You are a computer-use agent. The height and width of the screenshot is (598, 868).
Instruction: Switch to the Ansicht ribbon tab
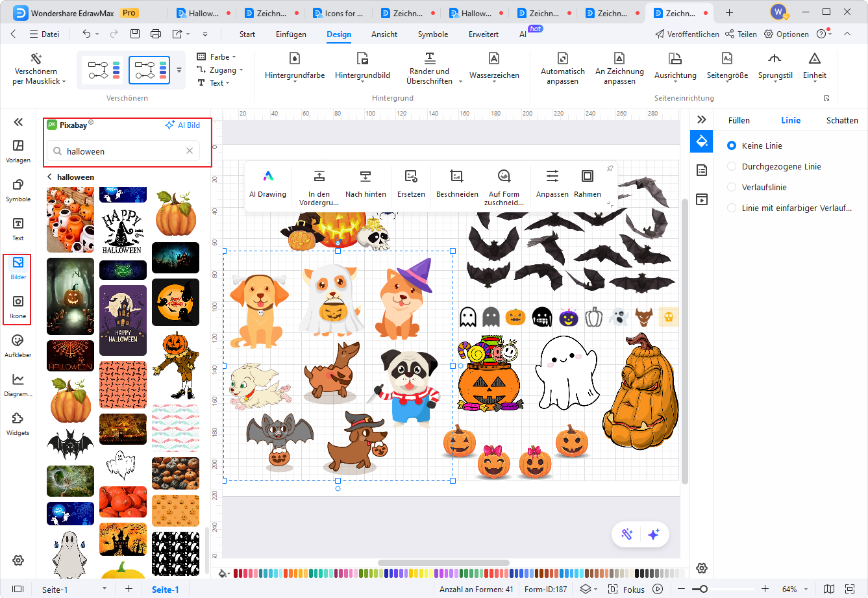tap(384, 34)
